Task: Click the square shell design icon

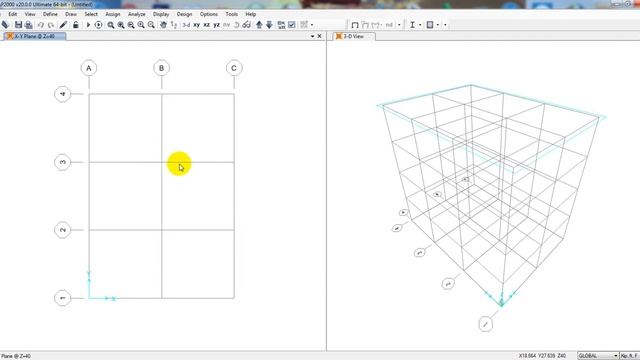Action: pos(430,25)
